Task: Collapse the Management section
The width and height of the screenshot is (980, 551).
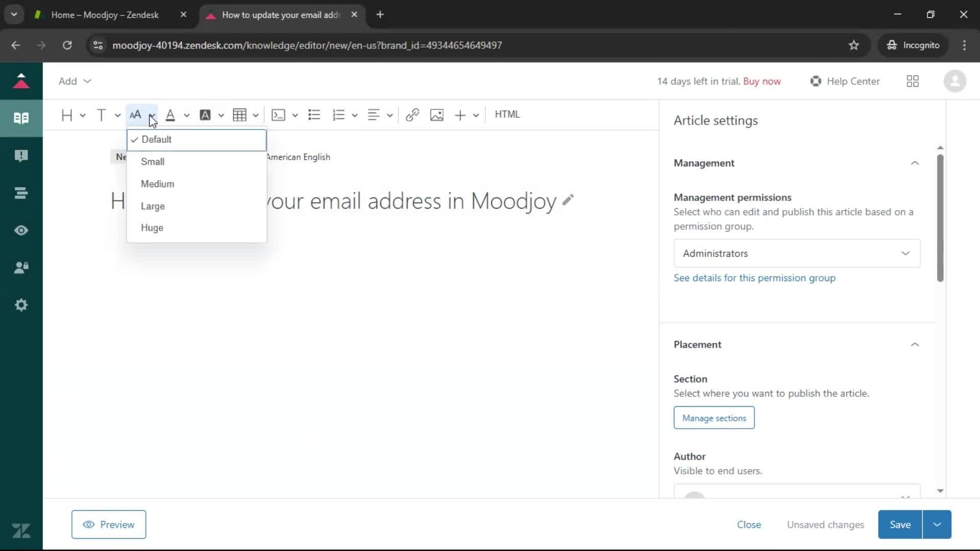Action: (x=915, y=163)
